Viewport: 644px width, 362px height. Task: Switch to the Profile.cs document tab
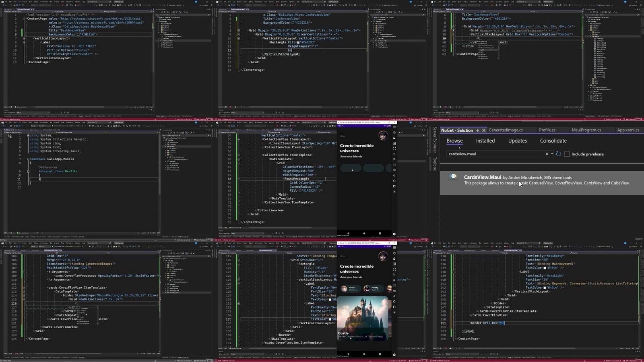point(547,130)
